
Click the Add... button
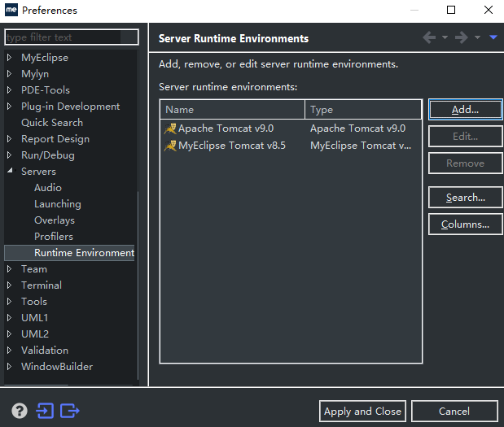coord(465,110)
